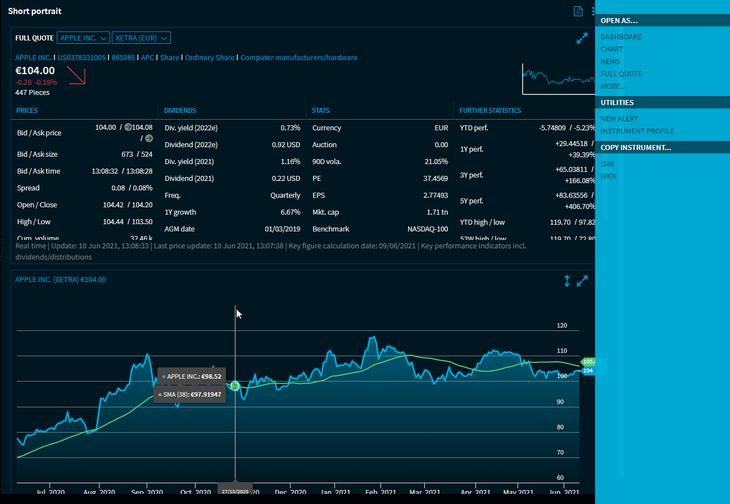Click the Benchmark value NASDAQ-100
Viewport: 730px width, 504px height.
(x=427, y=229)
